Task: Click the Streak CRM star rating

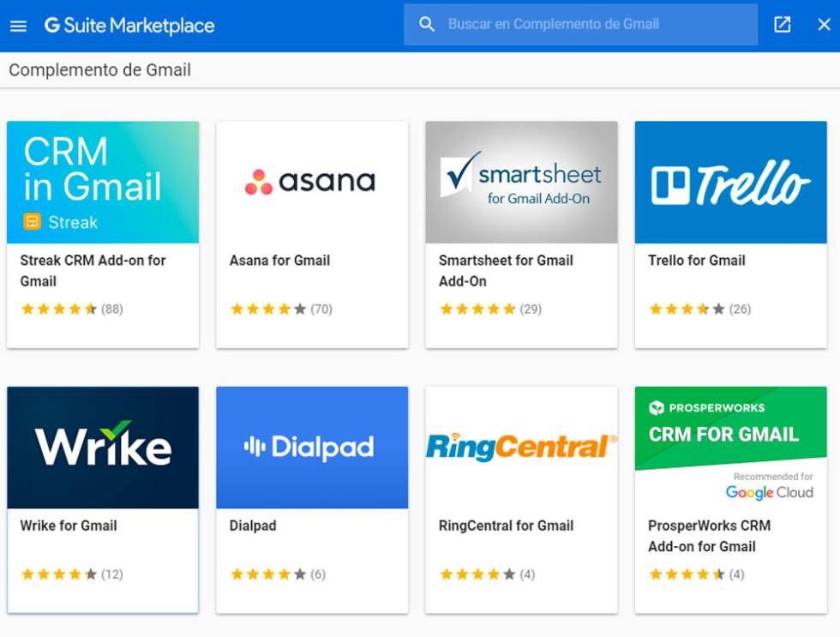Action: [59, 309]
